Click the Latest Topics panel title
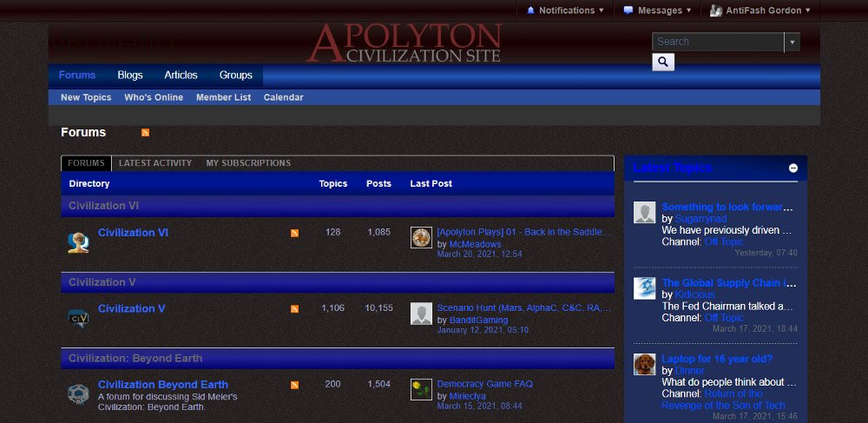 (x=672, y=168)
